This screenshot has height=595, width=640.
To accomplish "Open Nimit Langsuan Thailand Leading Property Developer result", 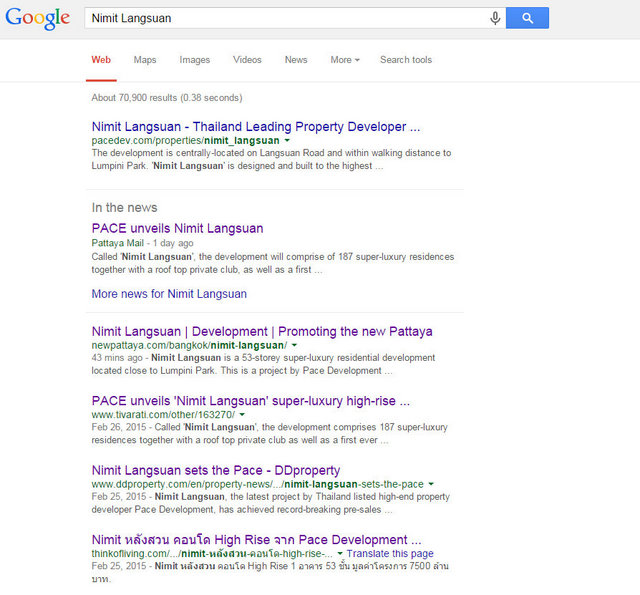I will 256,127.
